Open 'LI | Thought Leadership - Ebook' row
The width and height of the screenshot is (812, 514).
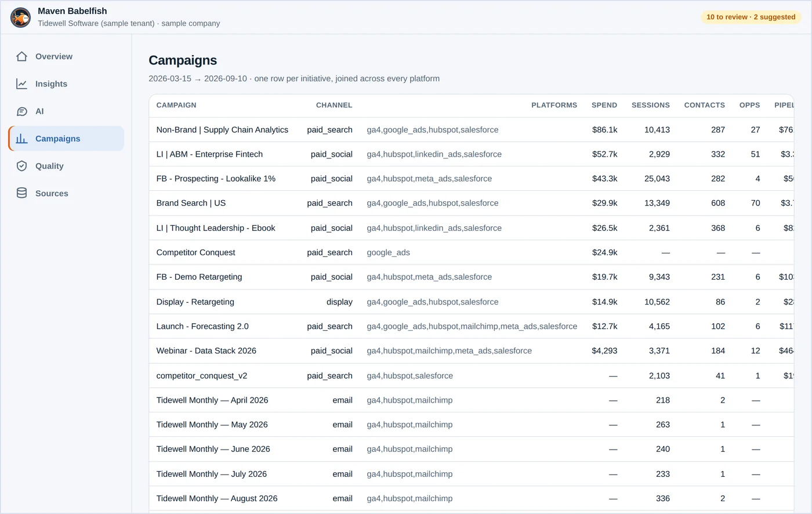point(471,228)
